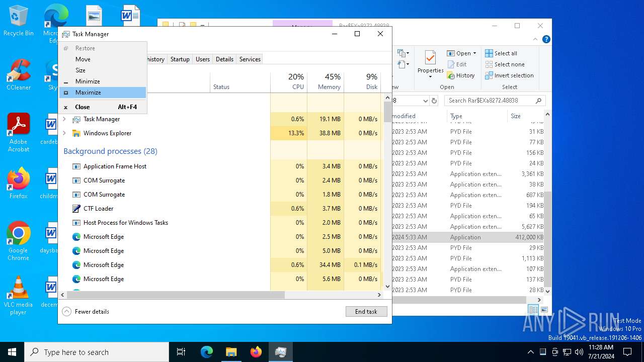Image resolution: width=644 pixels, height=362 pixels.
Task: Switch Explorer to details view icon
Action: 533,310
